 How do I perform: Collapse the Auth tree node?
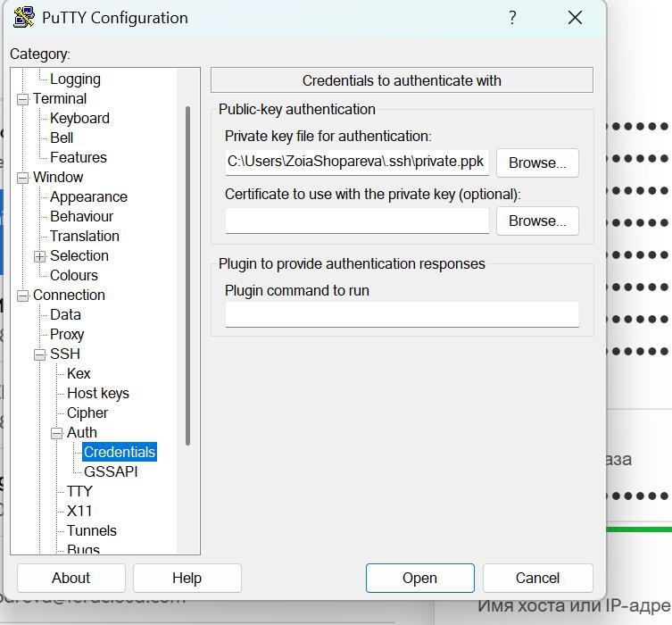pyautogui.click(x=57, y=433)
